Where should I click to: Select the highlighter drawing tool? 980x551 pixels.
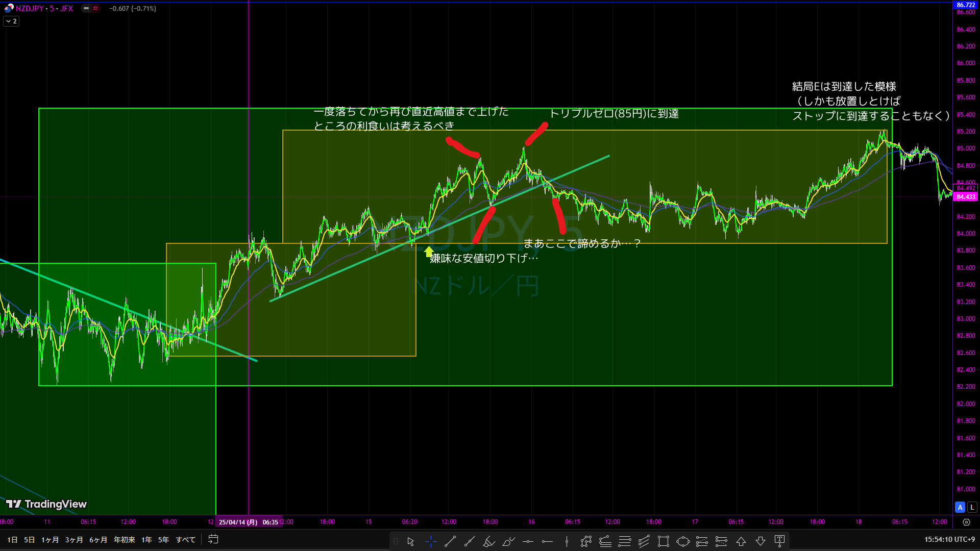(x=489, y=541)
